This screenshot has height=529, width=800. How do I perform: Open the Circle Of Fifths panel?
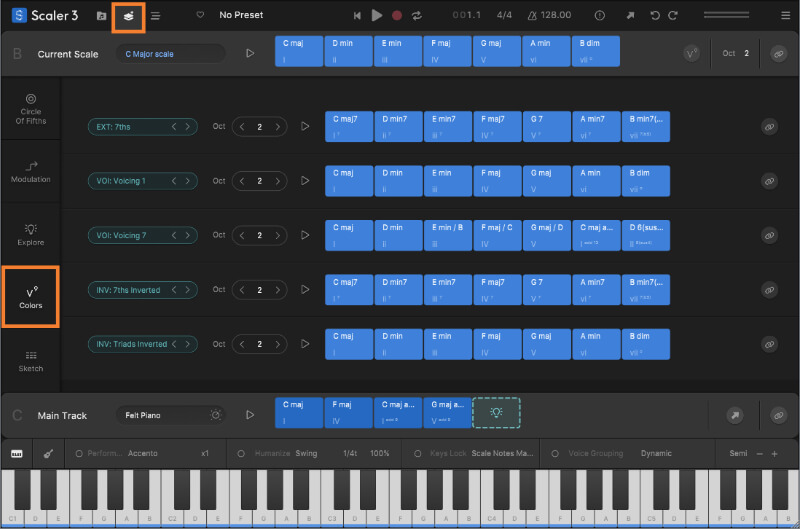31,109
